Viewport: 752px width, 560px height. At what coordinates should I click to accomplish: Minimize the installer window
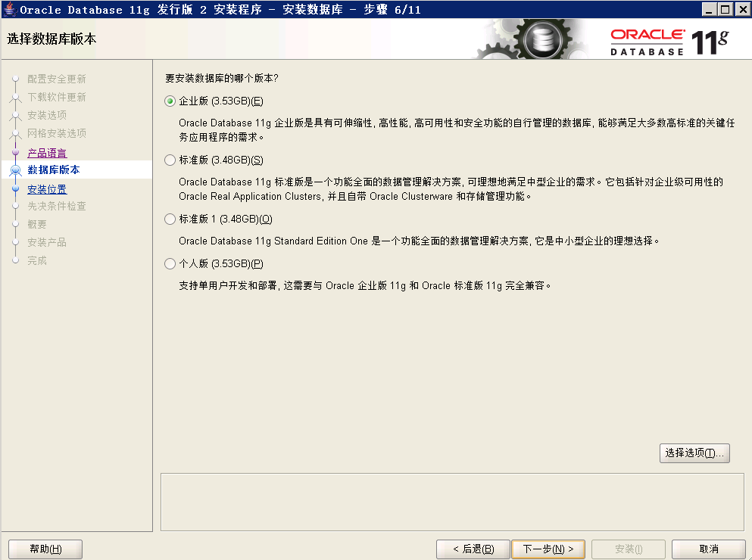click(710, 9)
